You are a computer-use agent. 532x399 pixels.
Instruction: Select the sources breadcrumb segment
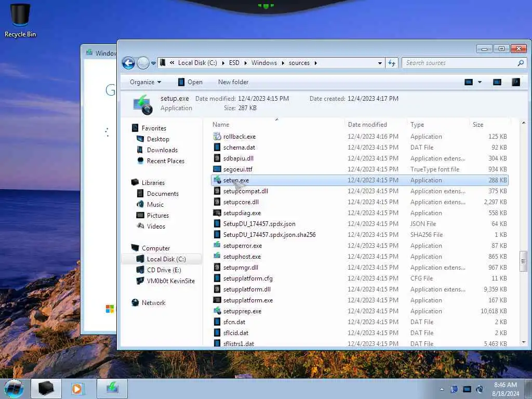coord(299,63)
